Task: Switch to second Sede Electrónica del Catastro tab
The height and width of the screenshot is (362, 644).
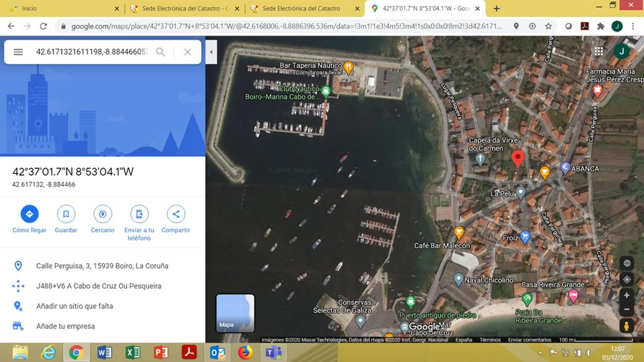Action: pyautogui.click(x=301, y=8)
